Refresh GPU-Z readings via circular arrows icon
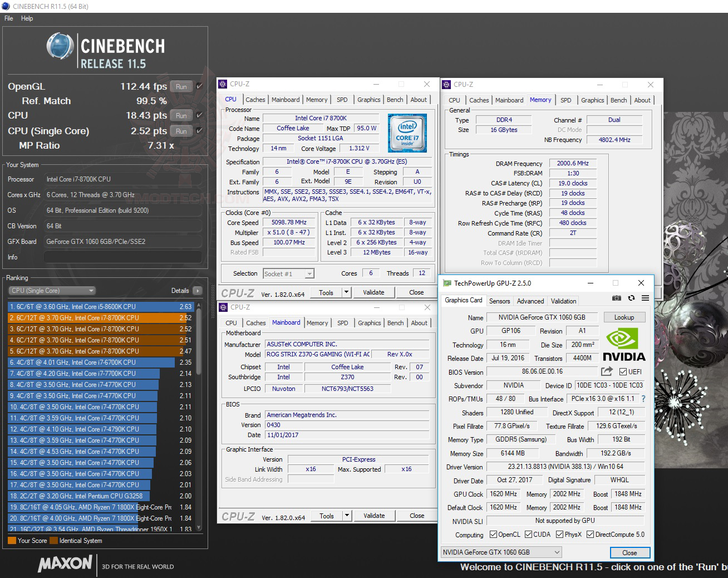The height and width of the screenshot is (578, 728). (x=631, y=298)
